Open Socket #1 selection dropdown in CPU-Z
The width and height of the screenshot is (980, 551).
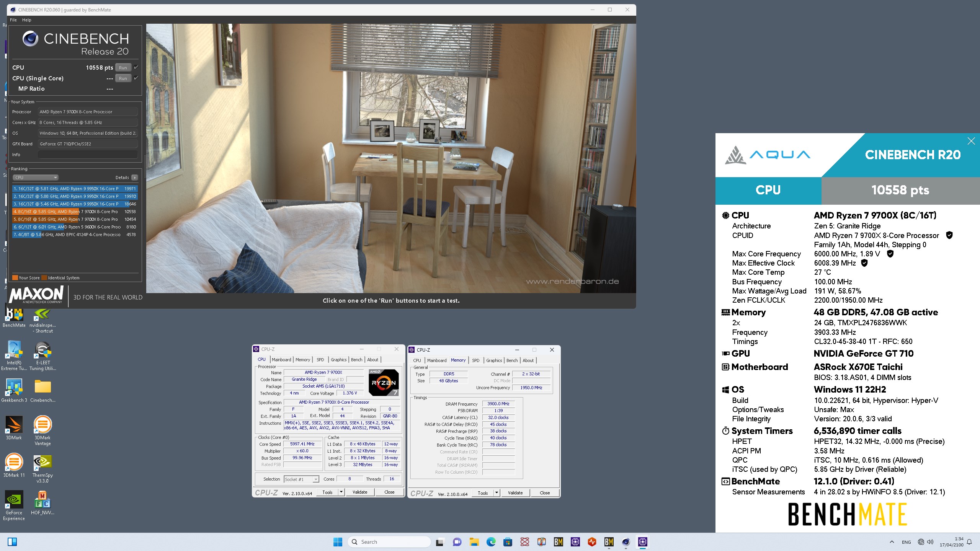click(x=302, y=479)
